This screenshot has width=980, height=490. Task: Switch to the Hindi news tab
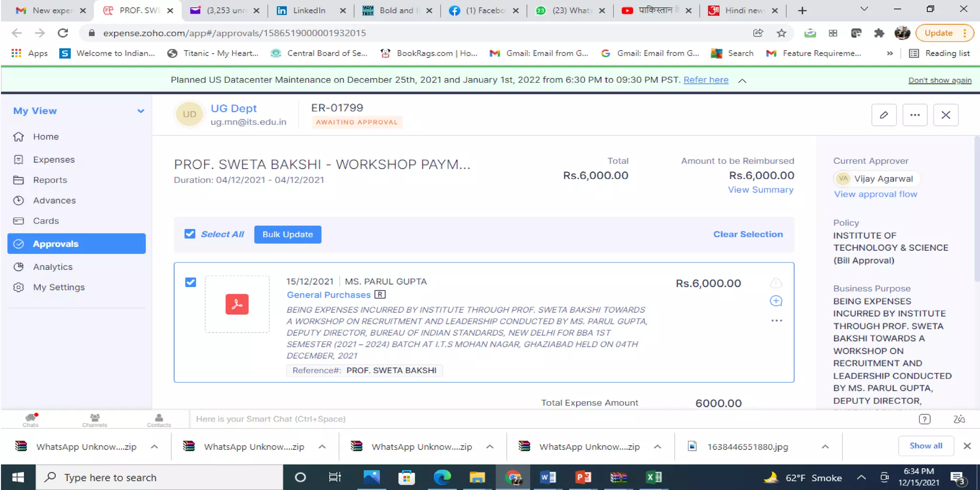coord(743,11)
